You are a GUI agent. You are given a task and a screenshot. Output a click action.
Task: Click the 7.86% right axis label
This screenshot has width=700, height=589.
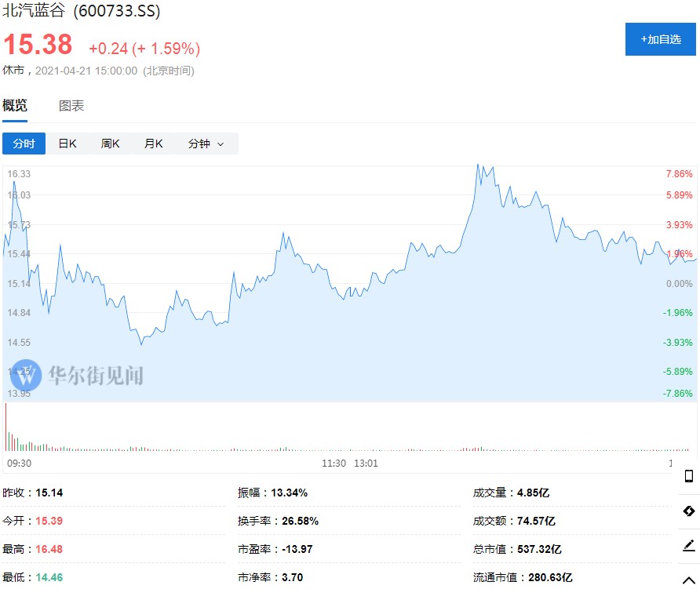tap(679, 173)
